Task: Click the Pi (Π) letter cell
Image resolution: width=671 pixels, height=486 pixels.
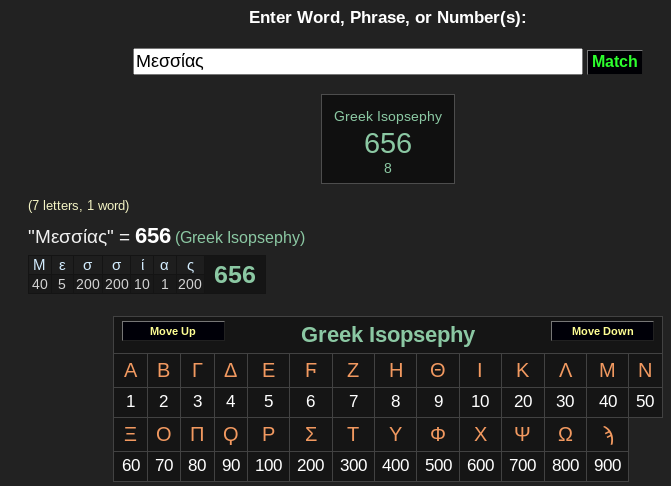Action: (198, 435)
